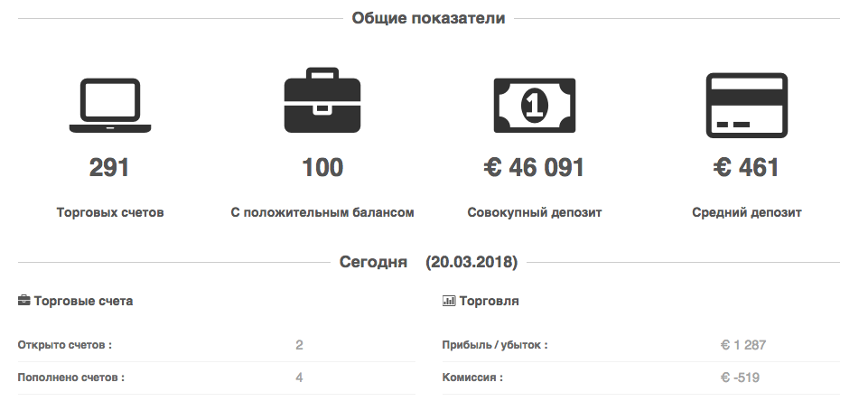Click the Комиссия value € -519
The image size is (868, 401).
(740, 378)
